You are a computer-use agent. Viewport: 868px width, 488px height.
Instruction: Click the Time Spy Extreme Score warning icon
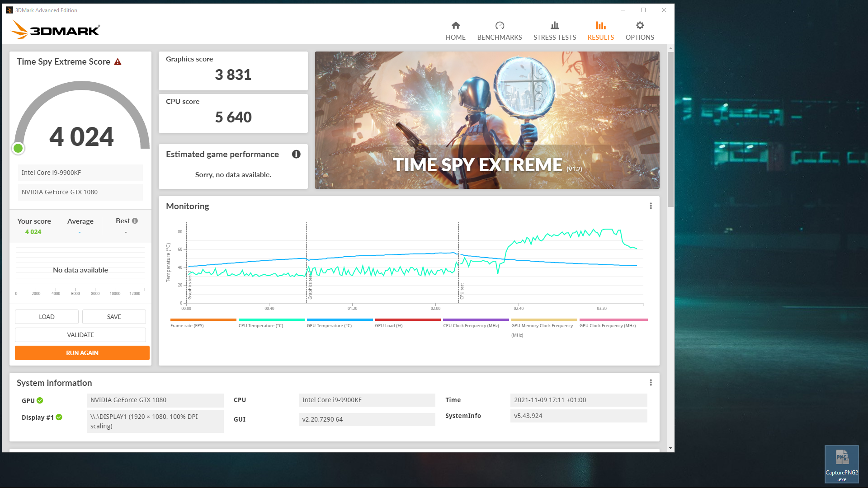coord(118,62)
